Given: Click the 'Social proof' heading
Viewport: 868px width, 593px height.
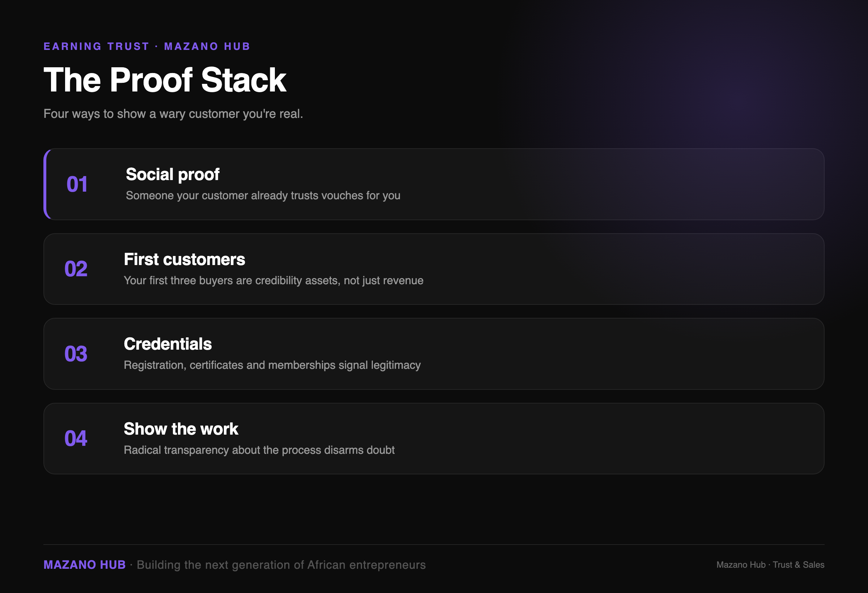Looking at the screenshot, I should point(173,174).
